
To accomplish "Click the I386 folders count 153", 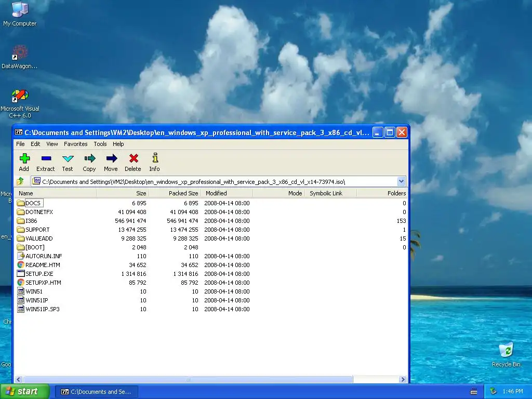I will tap(402, 220).
